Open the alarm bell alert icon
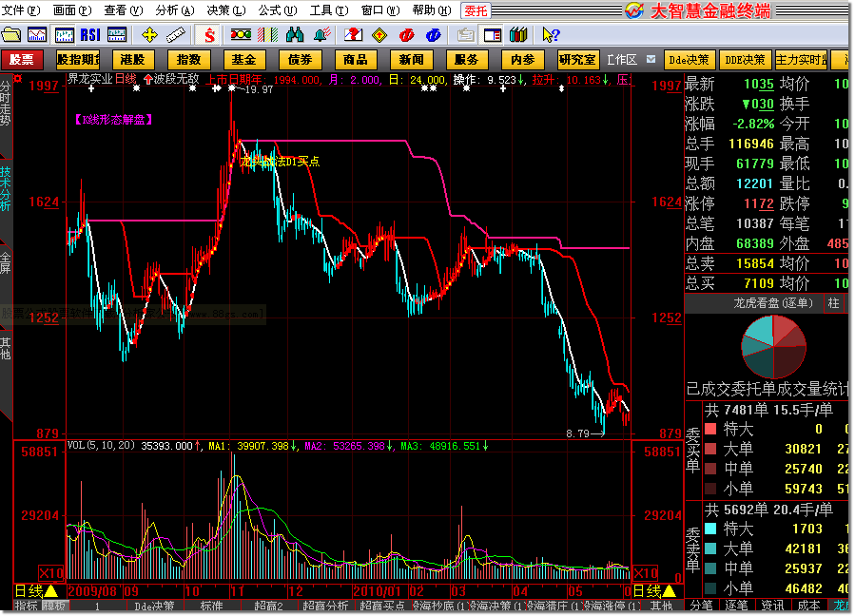The image size is (855, 616). [x=321, y=35]
